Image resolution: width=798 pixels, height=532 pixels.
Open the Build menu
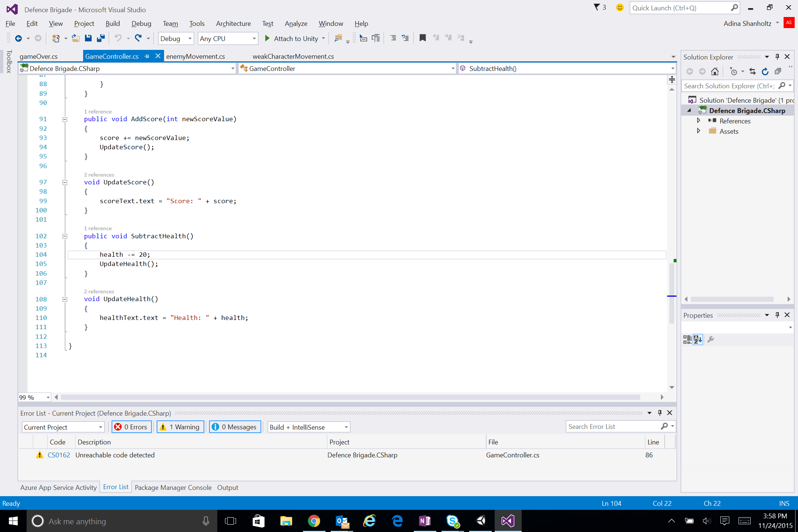pos(113,23)
